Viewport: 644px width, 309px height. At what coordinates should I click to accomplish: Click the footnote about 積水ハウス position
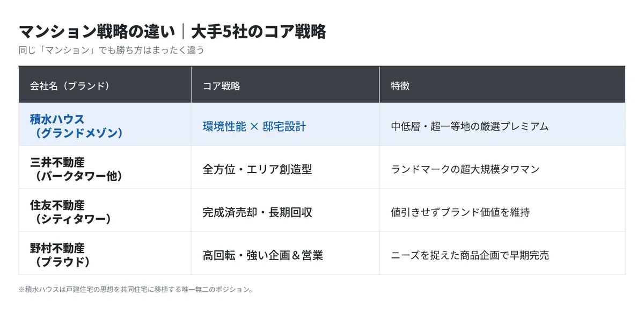coord(135,289)
